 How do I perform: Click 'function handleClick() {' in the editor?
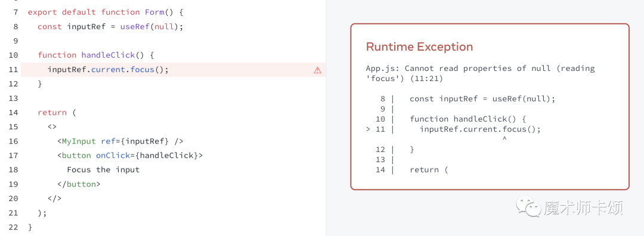[95, 55]
